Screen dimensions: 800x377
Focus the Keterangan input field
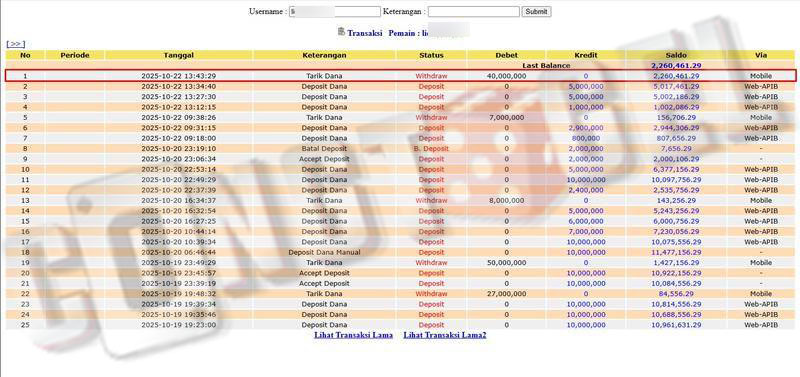point(473,11)
